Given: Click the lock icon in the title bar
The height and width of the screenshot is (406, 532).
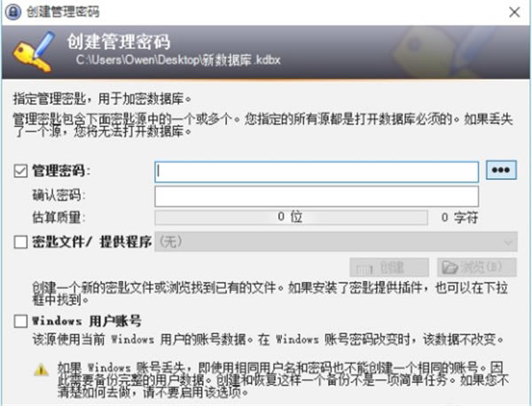Looking at the screenshot, I should (x=13, y=12).
